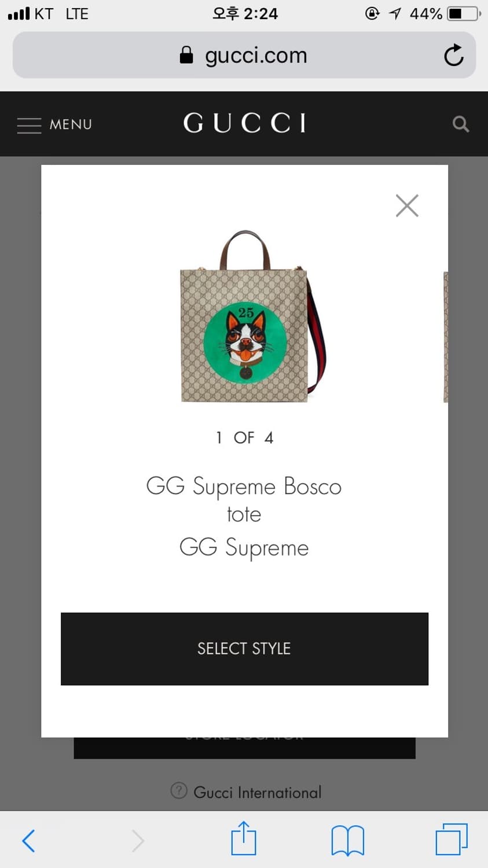Open the Safari share sheet icon

tap(244, 838)
